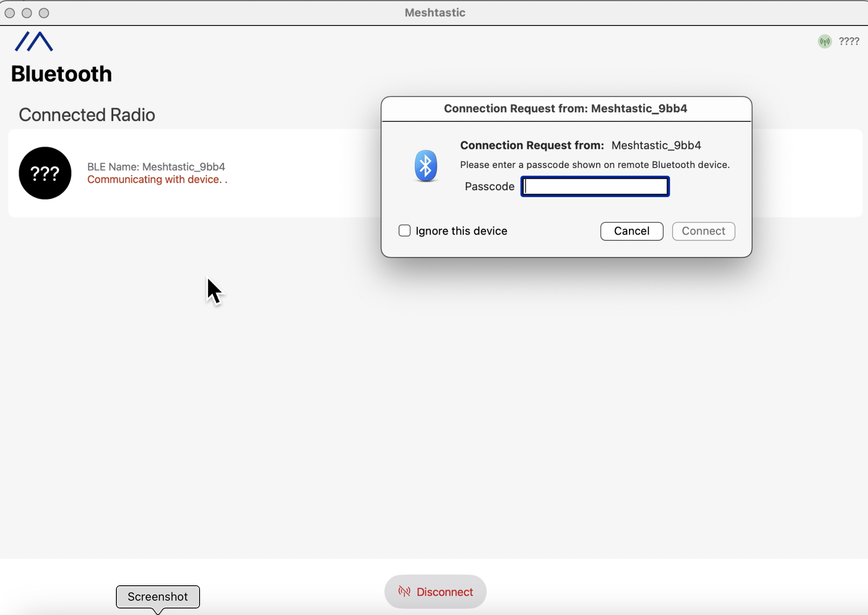Click the dialog title Connection Request from: Meshtastic_9bb4
Screen dimensions: 868x615
(565, 108)
